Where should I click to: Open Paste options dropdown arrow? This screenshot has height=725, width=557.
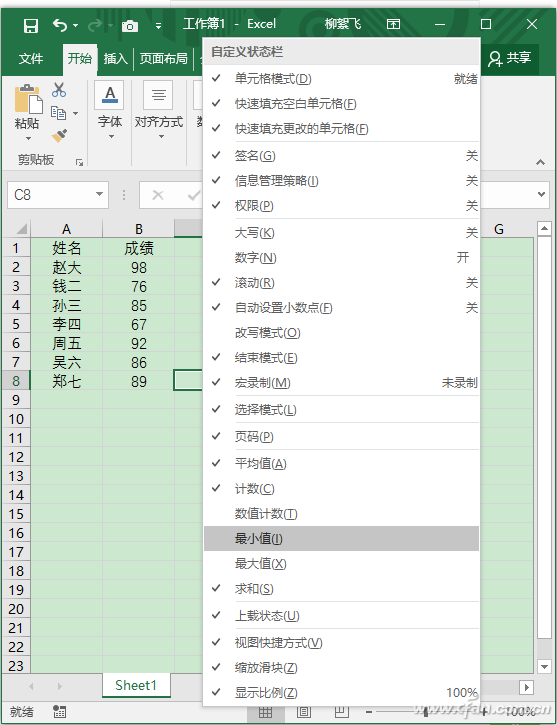click(28, 138)
